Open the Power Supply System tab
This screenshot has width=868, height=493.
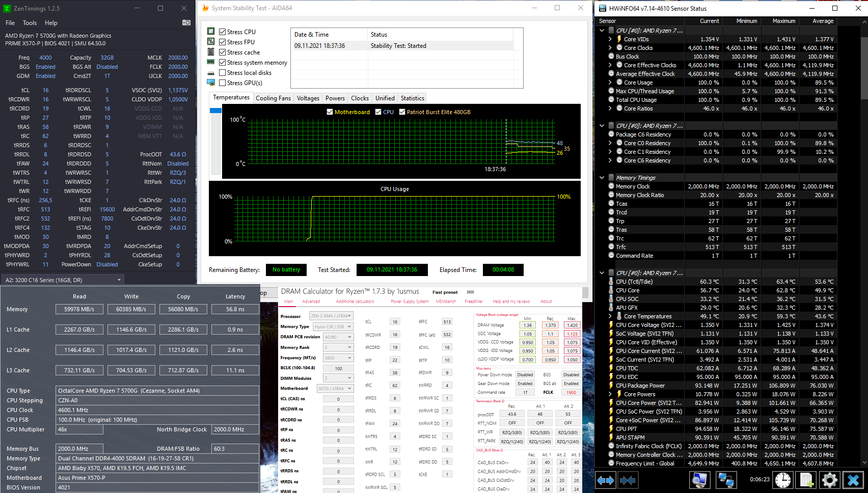pyautogui.click(x=410, y=302)
